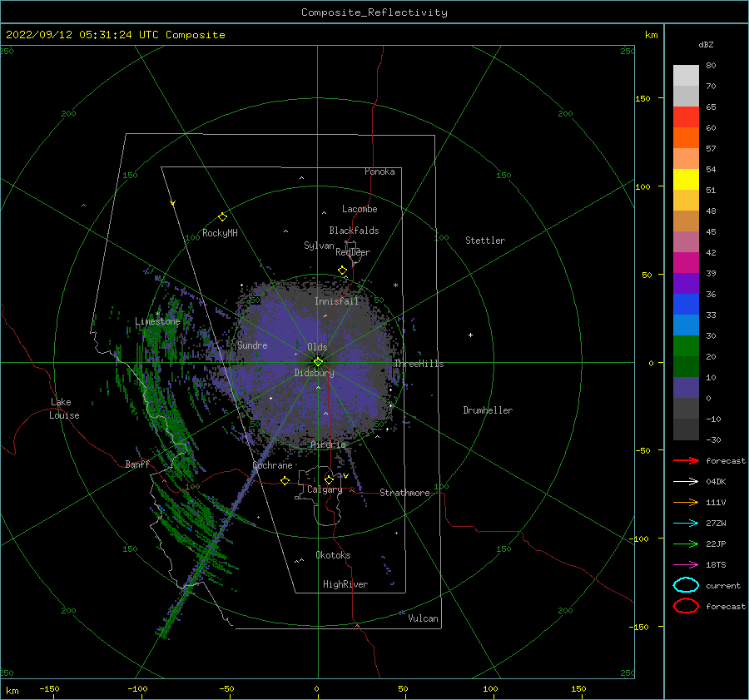Click the red forecast ellipse in legend
The height and width of the screenshot is (700, 749).
tap(686, 606)
